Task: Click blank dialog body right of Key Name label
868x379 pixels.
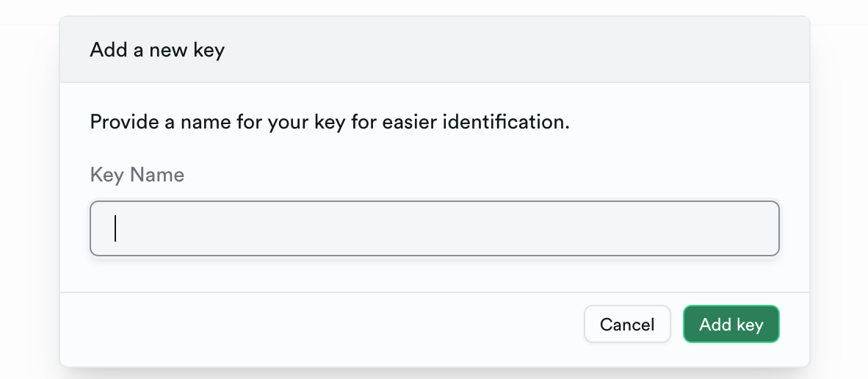Action: pos(477,175)
